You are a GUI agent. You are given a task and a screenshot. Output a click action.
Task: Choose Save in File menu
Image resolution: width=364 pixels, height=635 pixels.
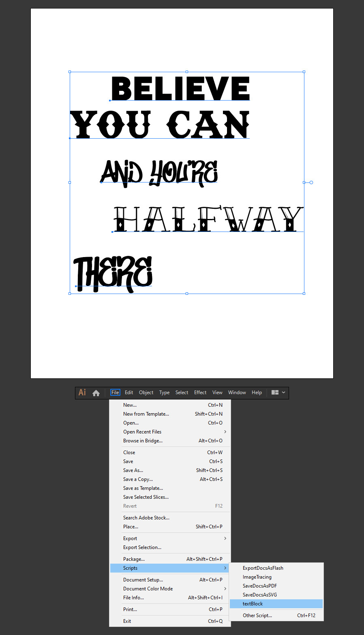[170, 461]
